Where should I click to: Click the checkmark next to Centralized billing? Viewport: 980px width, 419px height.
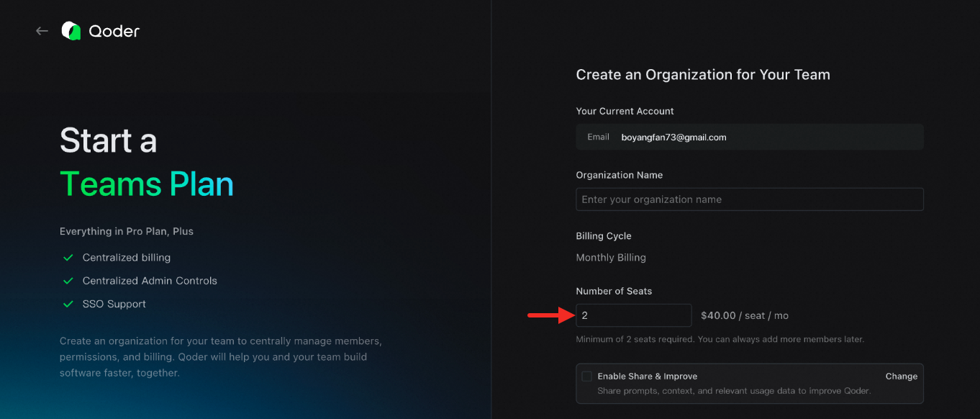[68, 258]
